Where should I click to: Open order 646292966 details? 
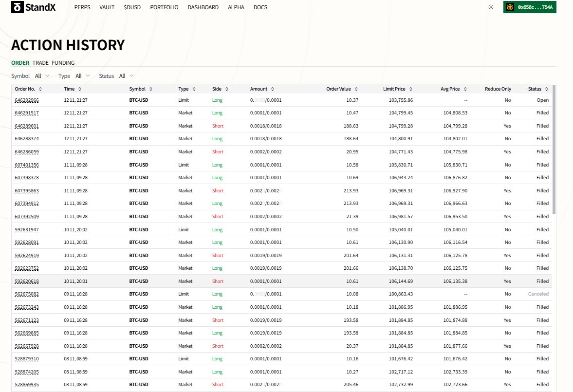pyautogui.click(x=27, y=100)
